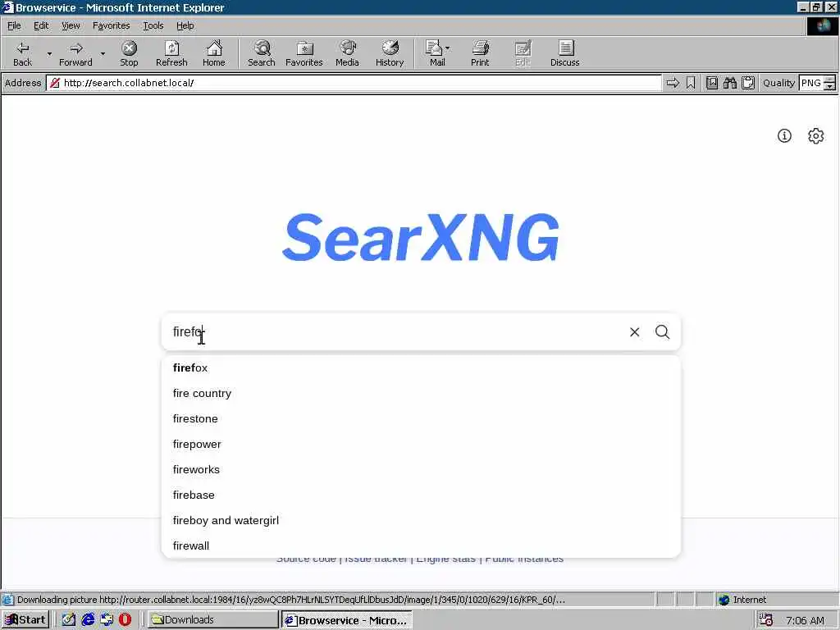This screenshot has width=840, height=630.
Task: Open the Tools menu
Action: coord(153,25)
